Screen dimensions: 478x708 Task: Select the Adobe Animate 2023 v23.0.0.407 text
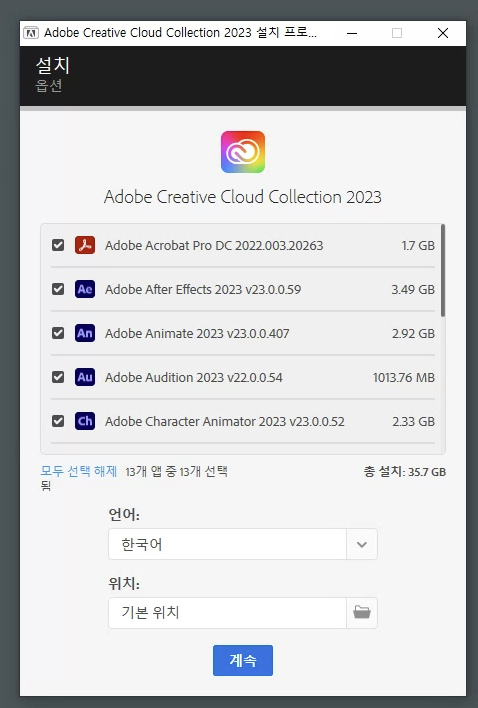pyautogui.click(x=197, y=334)
